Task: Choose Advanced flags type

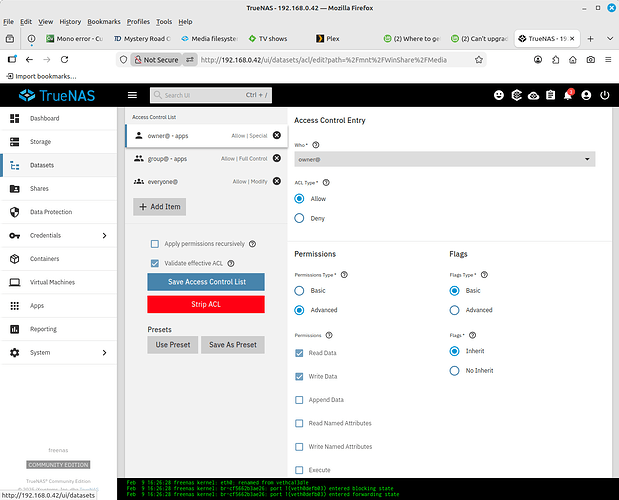Action: pos(454,310)
